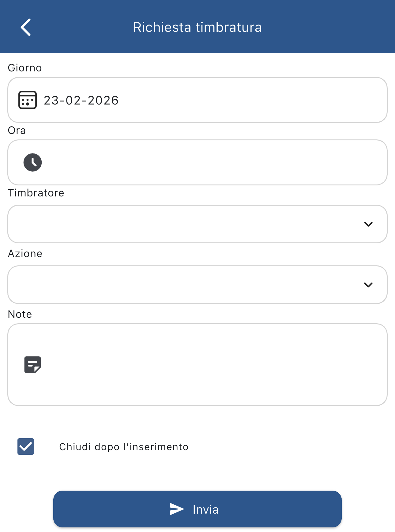Image resolution: width=395 pixels, height=532 pixels.
Task: Go back using the header arrow
Action: pyautogui.click(x=26, y=27)
